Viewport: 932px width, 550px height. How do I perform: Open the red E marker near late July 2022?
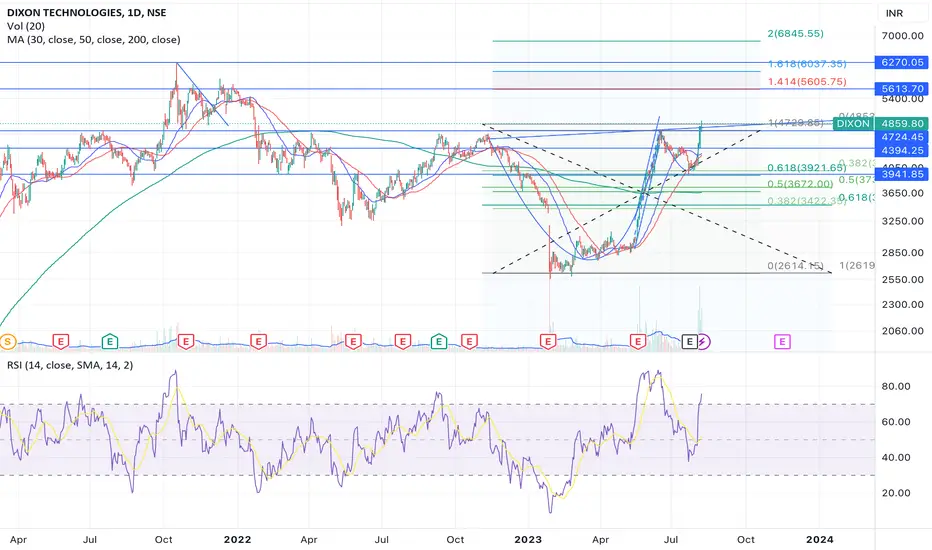pos(402,341)
